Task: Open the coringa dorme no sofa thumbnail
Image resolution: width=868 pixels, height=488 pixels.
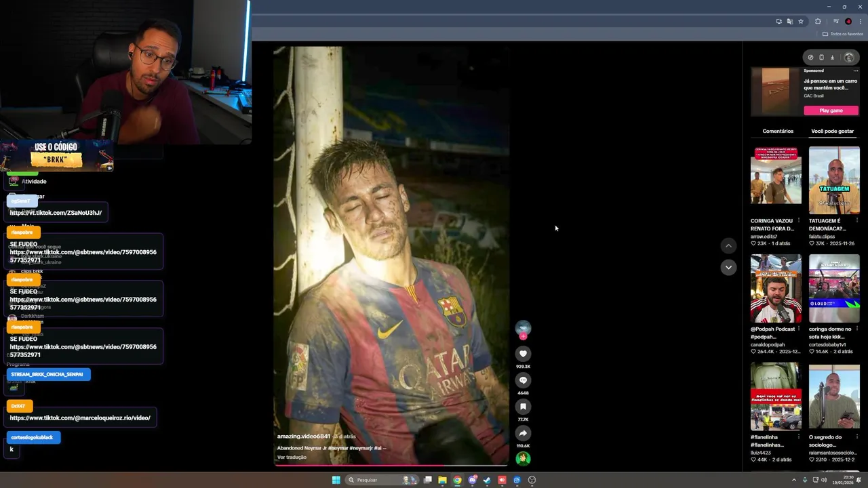Action: [x=834, y=288]
